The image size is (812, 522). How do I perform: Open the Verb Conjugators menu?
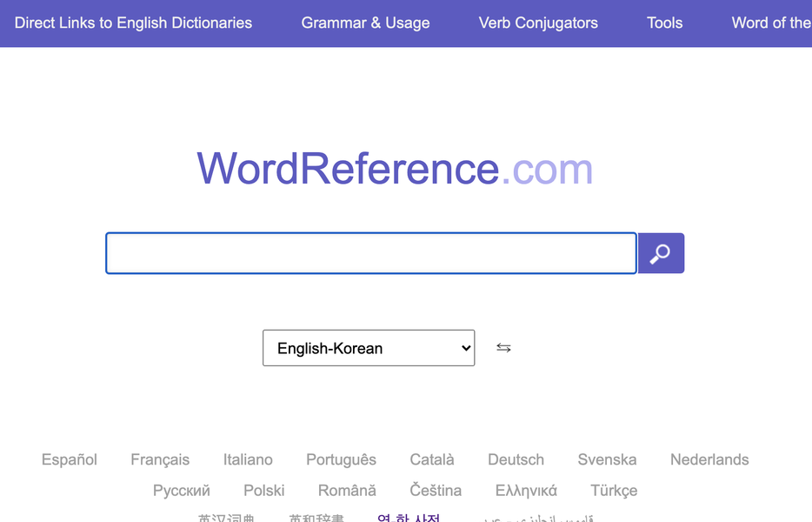pos(538,23)
